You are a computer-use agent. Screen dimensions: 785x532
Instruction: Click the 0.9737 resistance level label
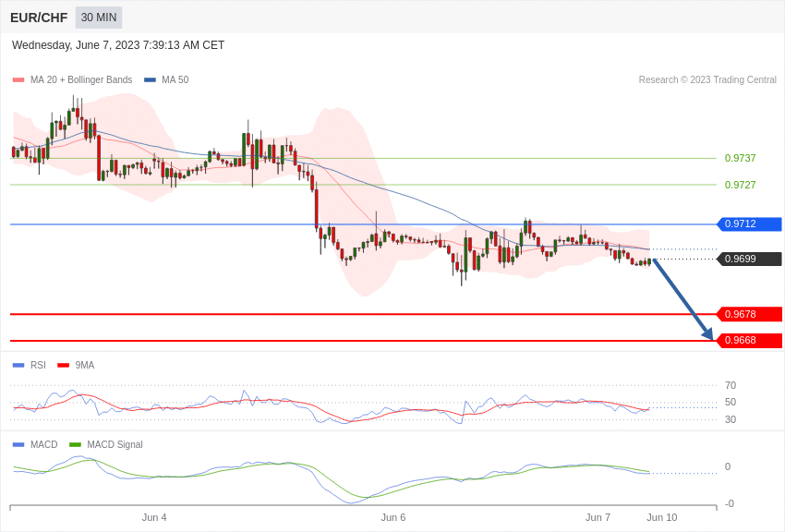(x=740, y=158)
